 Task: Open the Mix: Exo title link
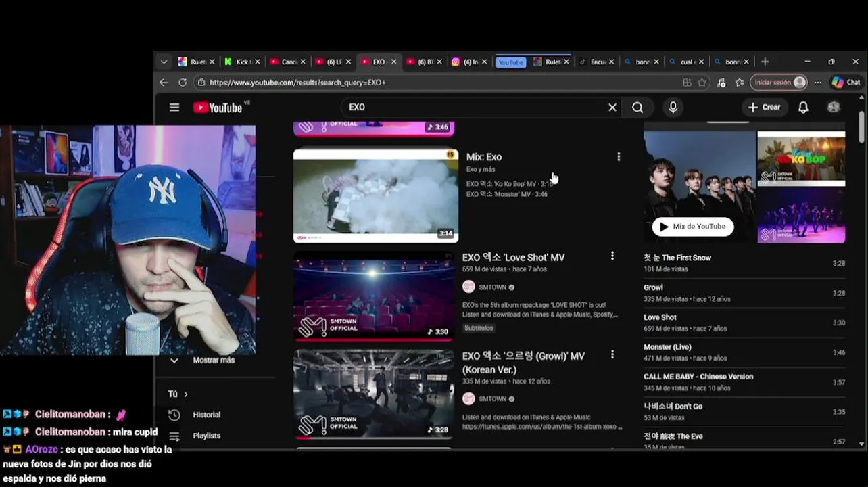484,157
